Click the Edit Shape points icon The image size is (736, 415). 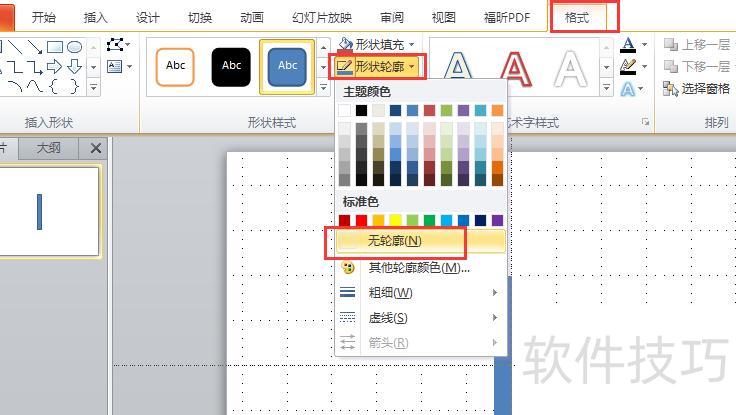click(118, 45)
